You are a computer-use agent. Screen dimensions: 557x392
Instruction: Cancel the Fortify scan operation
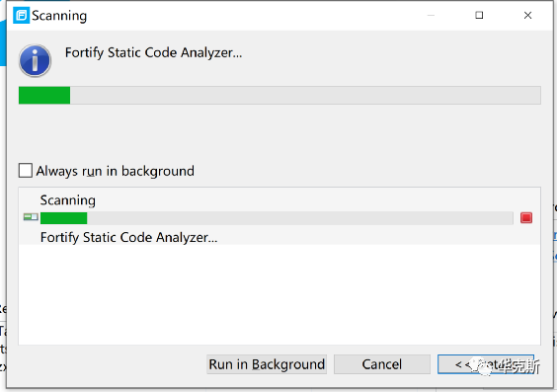[x=382, y=364]
